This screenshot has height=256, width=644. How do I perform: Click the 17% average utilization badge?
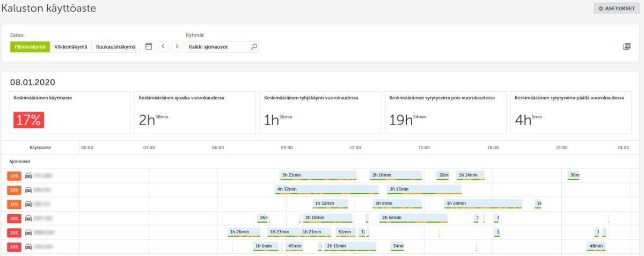28,120
